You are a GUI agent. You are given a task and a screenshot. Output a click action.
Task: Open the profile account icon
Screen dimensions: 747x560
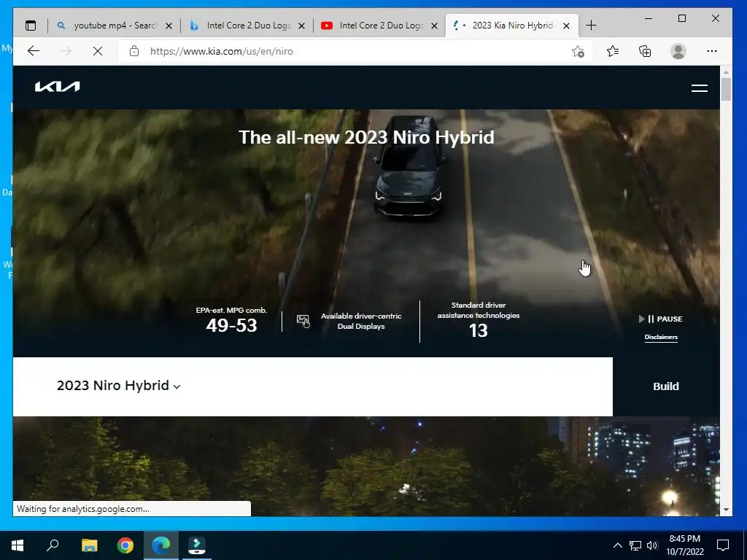point(678,51)
